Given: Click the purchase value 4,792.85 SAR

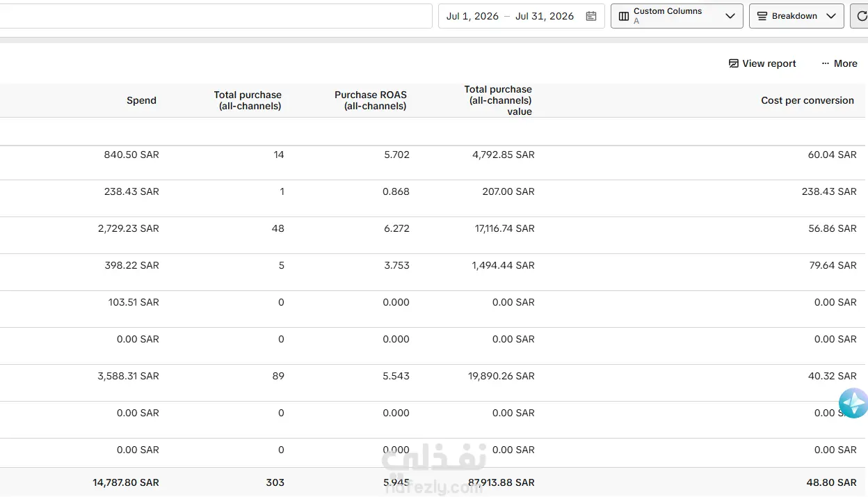Looking at the screenshot, I should (x=504, y=155).
